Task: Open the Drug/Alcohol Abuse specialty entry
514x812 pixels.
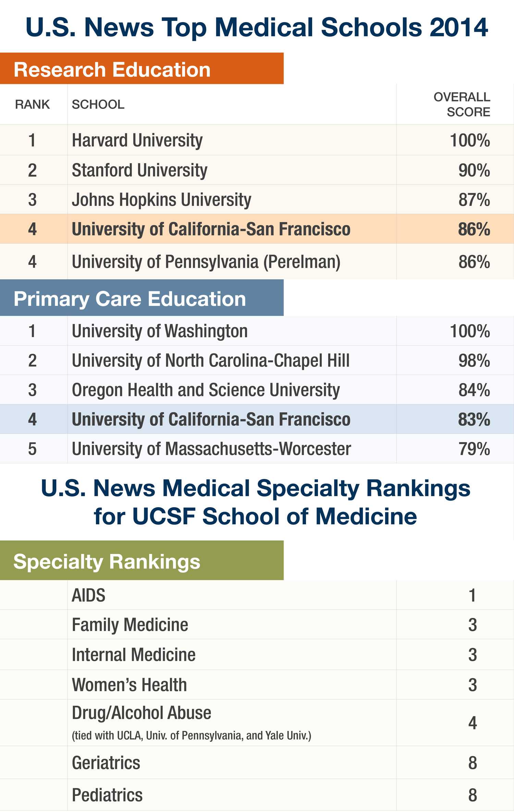Action: pyautogui.click(x=142, y=713)
